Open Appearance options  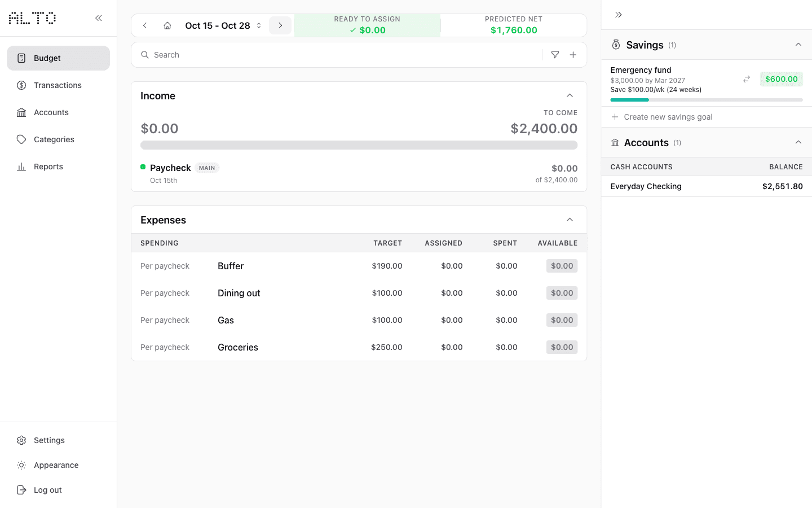tap(58, 465)
